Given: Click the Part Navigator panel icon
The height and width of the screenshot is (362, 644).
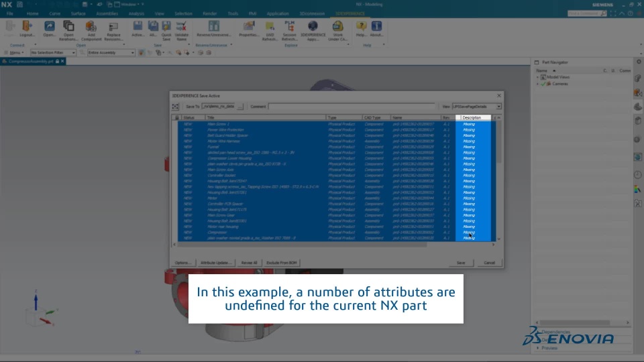Looking at the screenshot, I should click(x=537, y=62).
